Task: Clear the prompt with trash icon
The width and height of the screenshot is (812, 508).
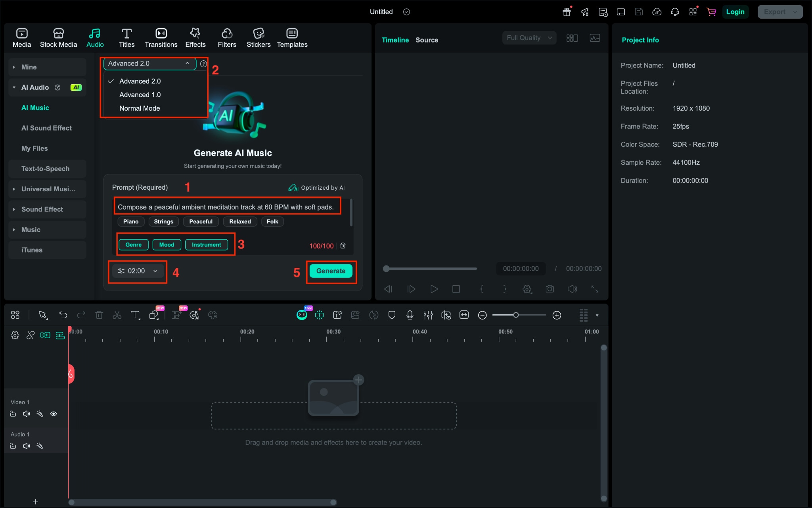Action: [x=343, y=246]
